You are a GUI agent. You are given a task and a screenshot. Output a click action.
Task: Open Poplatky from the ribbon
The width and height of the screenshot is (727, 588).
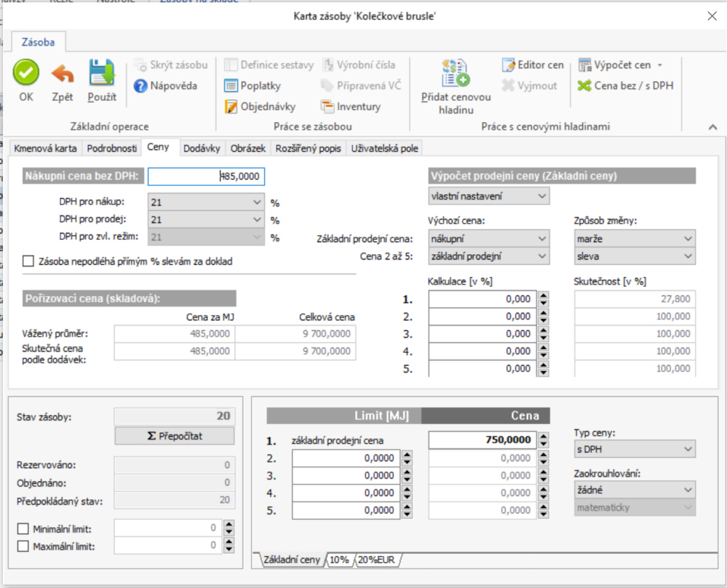coord(253,86)
